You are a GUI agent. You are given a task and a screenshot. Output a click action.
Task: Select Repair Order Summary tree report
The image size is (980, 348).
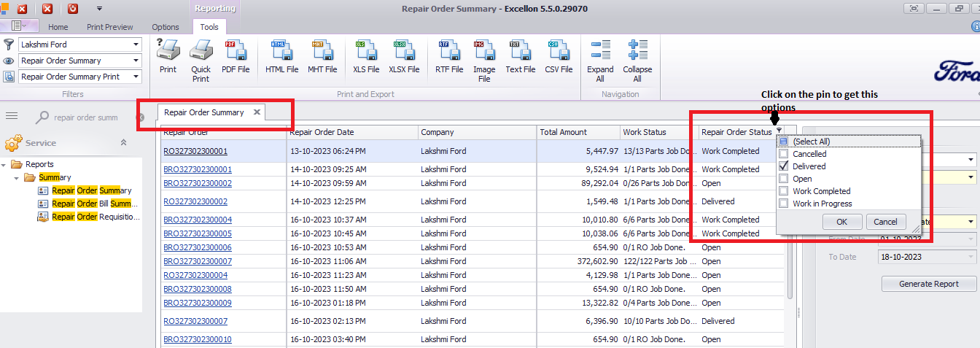(x=91, y=190)
